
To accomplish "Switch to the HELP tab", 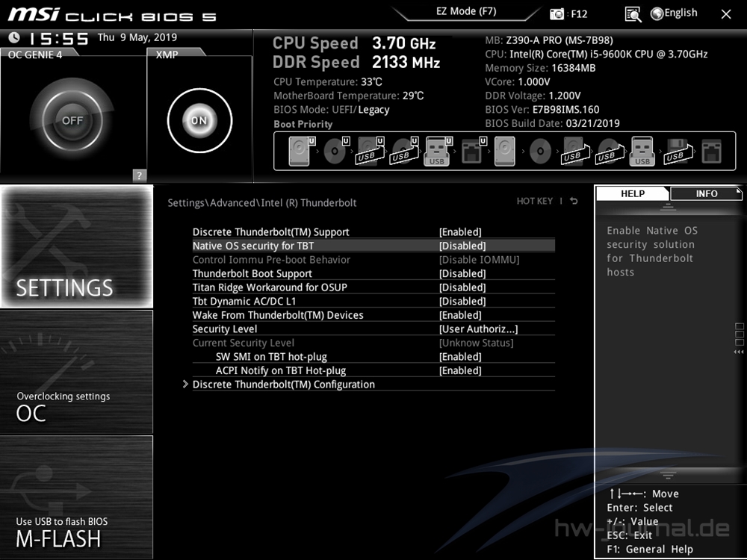I will click(x=633, y=194).
